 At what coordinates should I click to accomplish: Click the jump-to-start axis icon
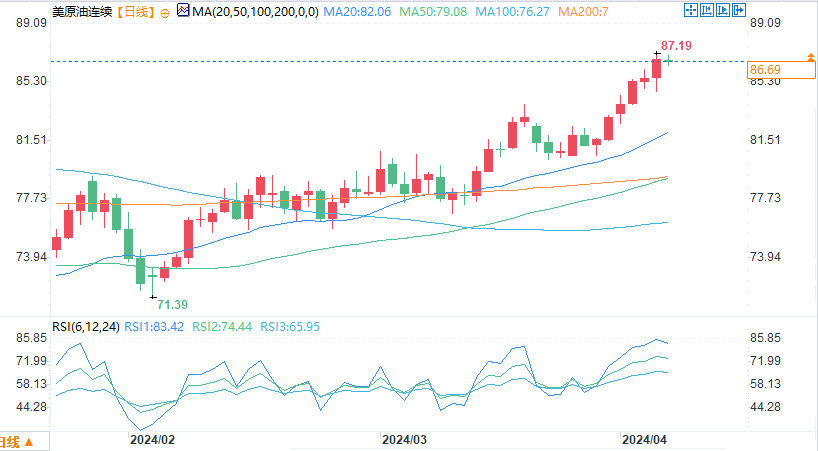(707, 10)
